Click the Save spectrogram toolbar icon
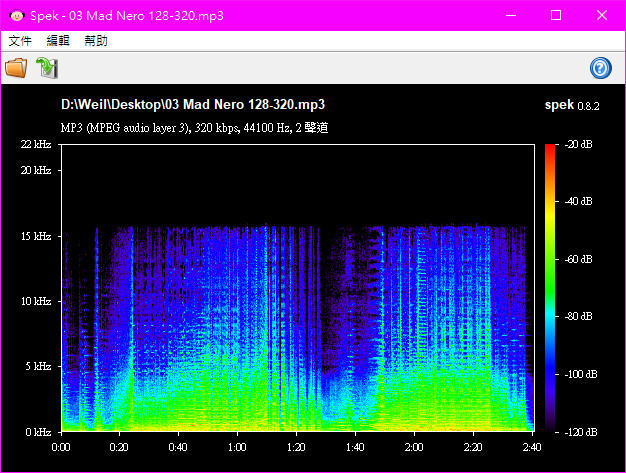The width and height of the screenshot is (626, 473). click(46, 68)
